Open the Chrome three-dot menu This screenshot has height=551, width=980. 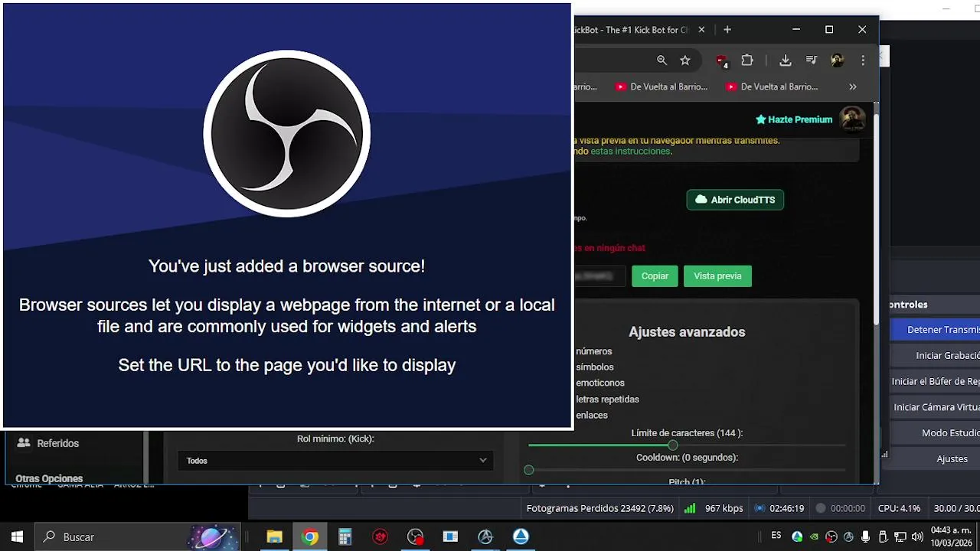[863, 60]
